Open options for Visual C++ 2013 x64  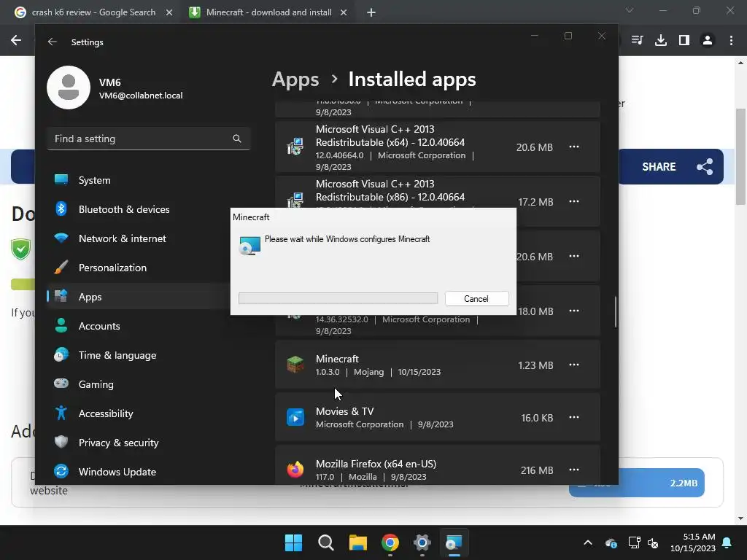click(574, 147)
